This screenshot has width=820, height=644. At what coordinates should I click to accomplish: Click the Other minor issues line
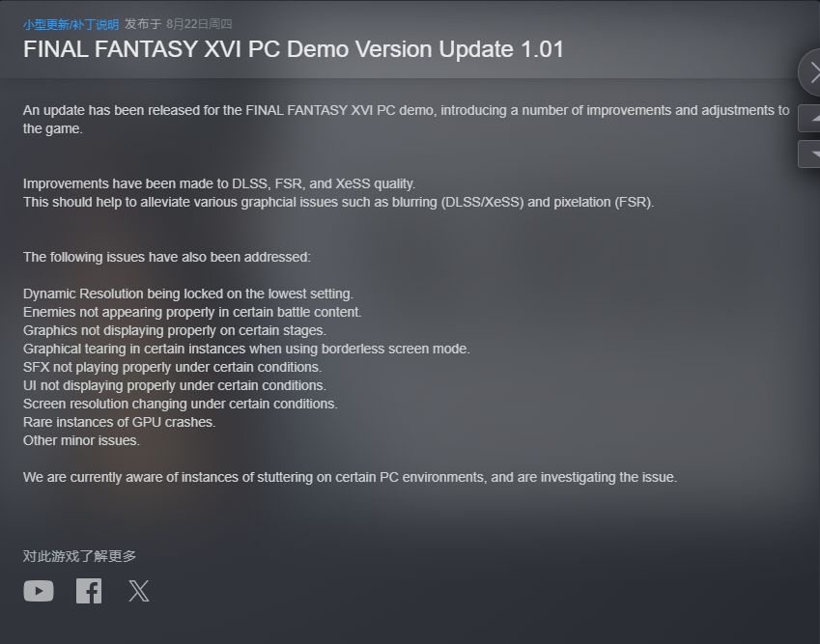point(81,440)
